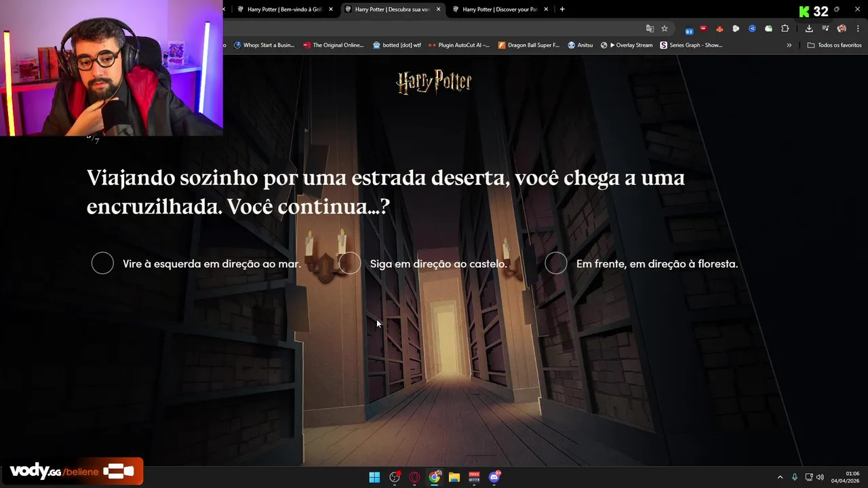
Task: Close the 'Bem-vindo à Grif...' tab
Action: tap(331, 9)
